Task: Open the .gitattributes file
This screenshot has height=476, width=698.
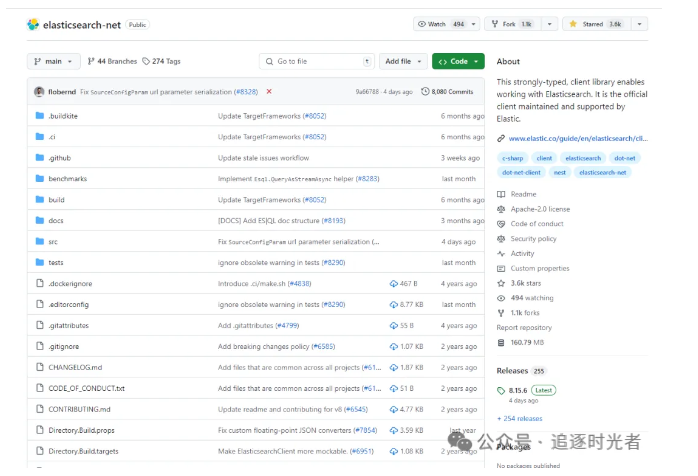Action: click(69, 325)
